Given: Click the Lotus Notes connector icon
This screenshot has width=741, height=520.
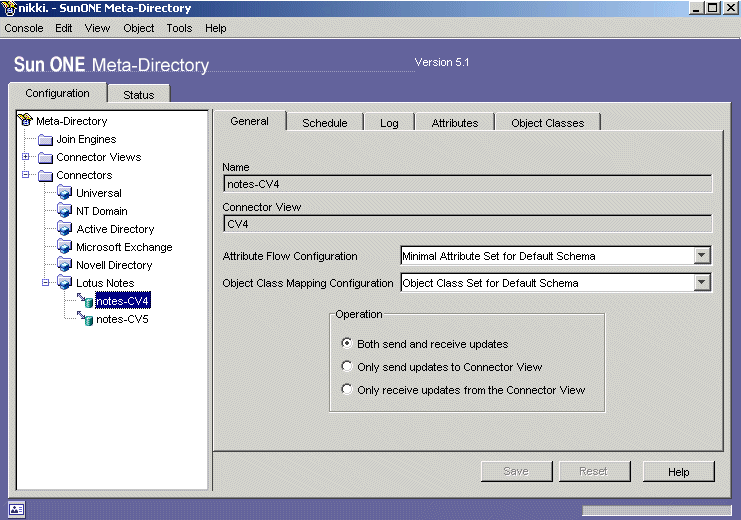Looking at the screenshot, I should [x=65, y=282].
